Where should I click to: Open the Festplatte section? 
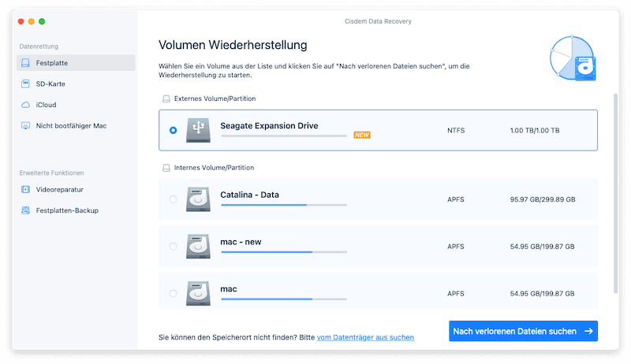(x=76, y=63)
